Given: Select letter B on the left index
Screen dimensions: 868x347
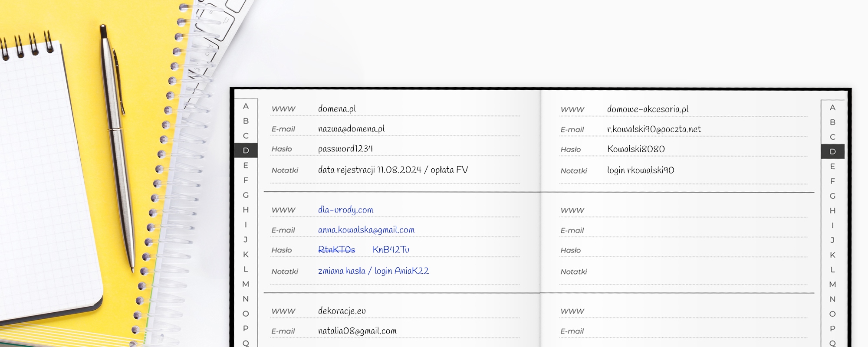Looking at the screenshot, I should point(246,121).
